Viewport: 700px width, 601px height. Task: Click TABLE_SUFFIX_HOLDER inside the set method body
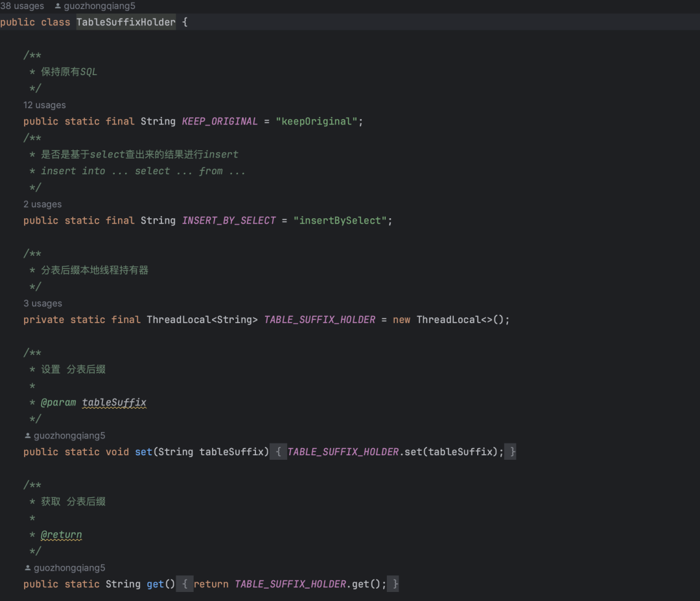point(343,451)
